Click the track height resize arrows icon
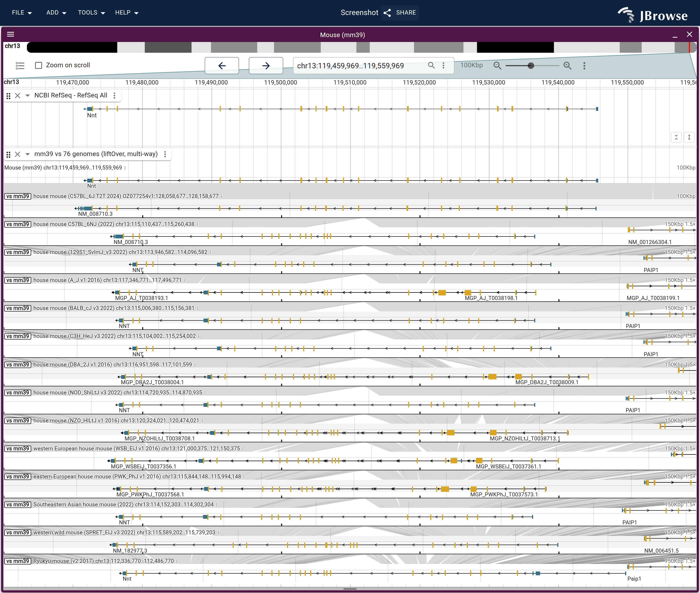 pos(689,137)
